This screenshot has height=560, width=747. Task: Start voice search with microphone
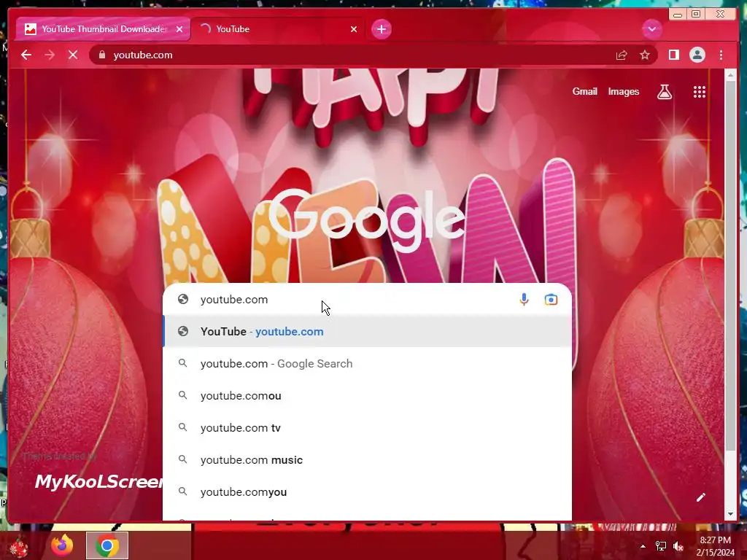click(x=524, y=300)
